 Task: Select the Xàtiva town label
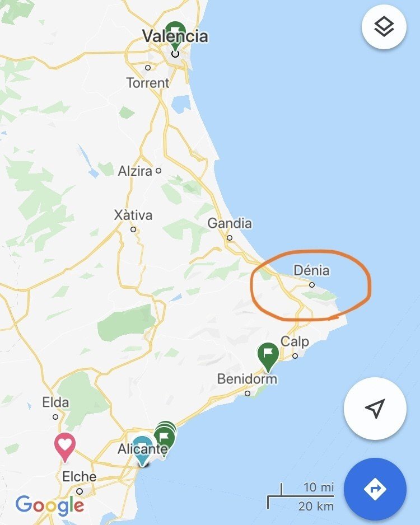tap(133, 215)
